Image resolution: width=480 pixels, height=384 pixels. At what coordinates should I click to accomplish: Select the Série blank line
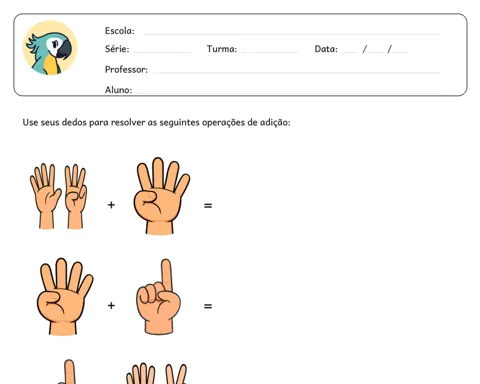pos(162,52)
